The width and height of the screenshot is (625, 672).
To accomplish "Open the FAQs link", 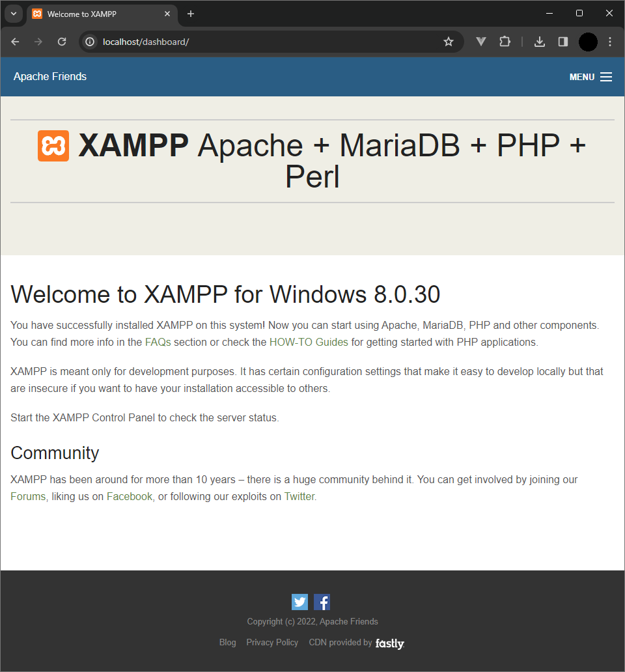I will coord(158,342).
